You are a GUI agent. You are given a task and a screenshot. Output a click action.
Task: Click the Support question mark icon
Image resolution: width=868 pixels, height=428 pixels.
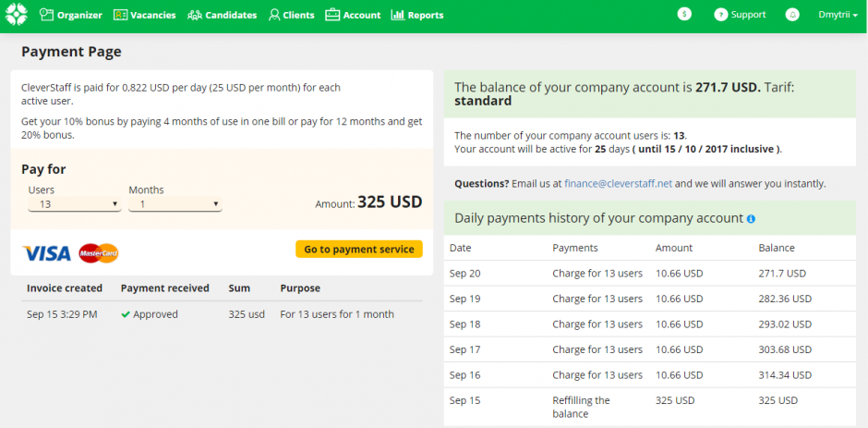pos(720,15)
